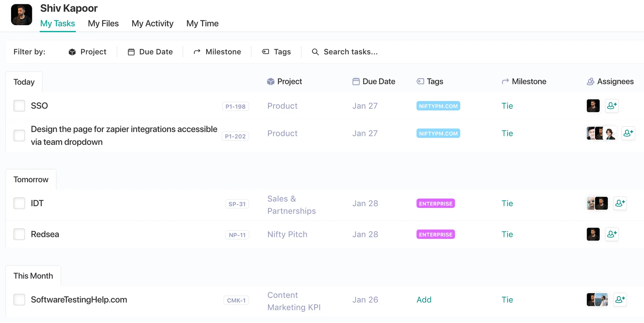Open the My Activity tab

[152, 24]
